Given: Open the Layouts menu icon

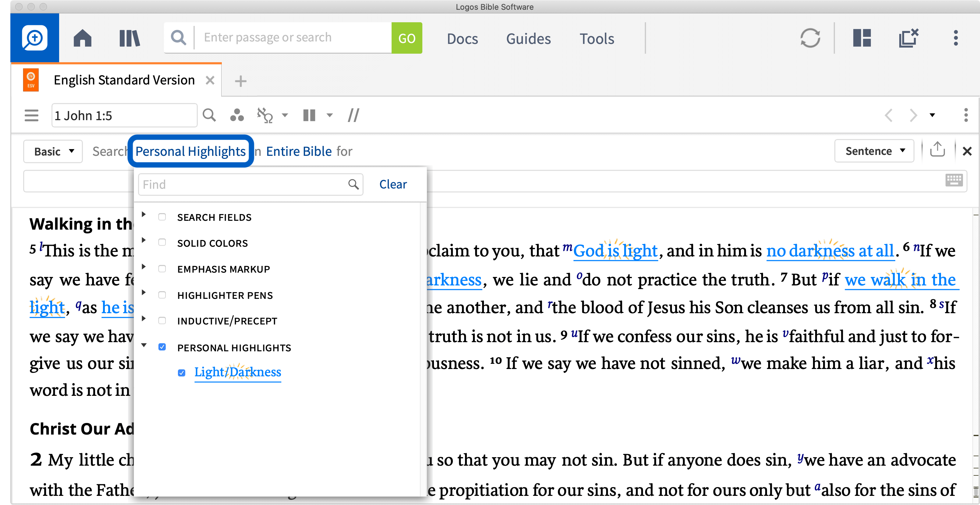Looking at the screenshot, I should [x=862, y=38].
